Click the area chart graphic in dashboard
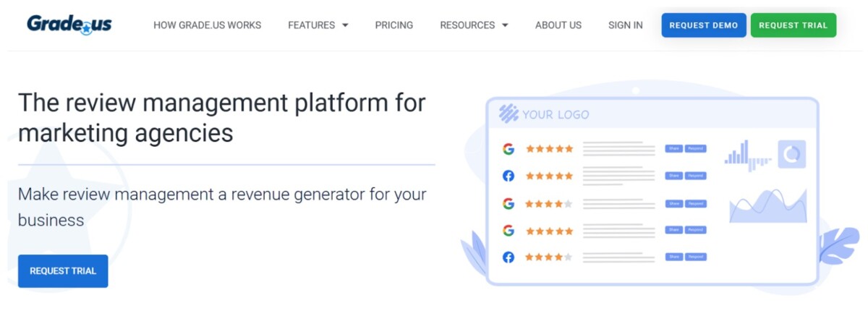Image resolution: width=868 pixels, height=311 pixels. [767, 206]
